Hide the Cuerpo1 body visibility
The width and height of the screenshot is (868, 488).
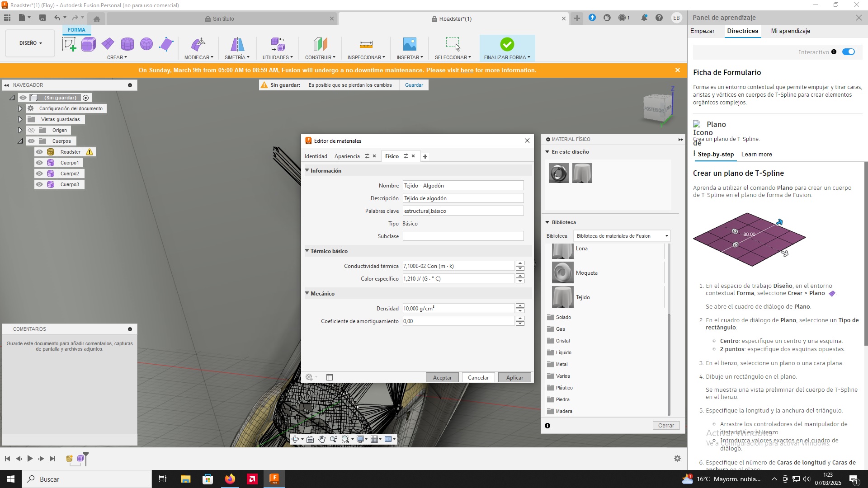pyautogui.click(x=39, y=163)
